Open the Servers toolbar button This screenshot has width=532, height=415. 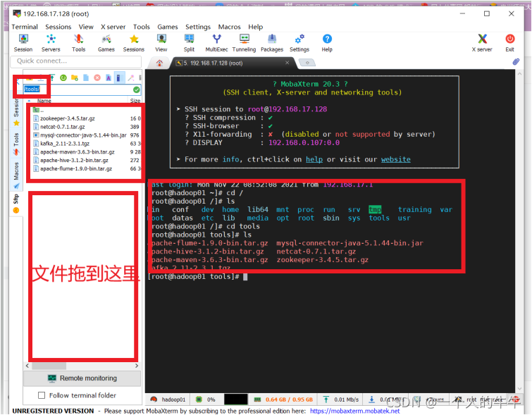coord(51,43)
